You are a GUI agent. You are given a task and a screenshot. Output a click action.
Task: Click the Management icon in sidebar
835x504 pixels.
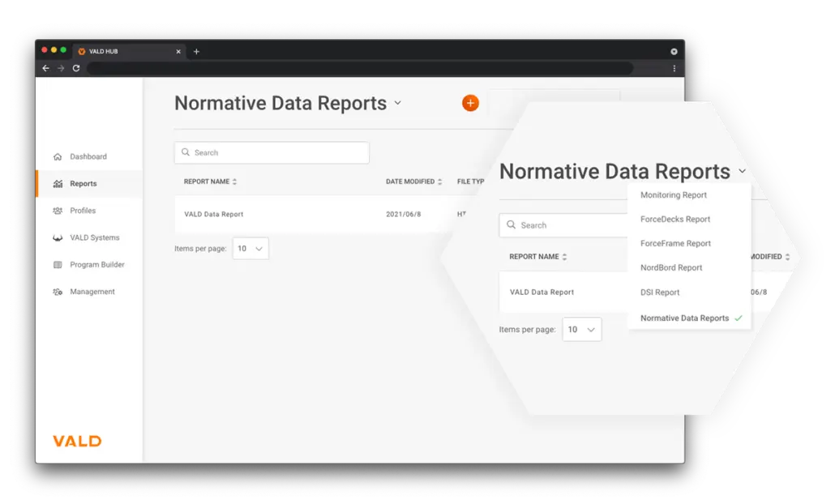click(x=58, y=292)
